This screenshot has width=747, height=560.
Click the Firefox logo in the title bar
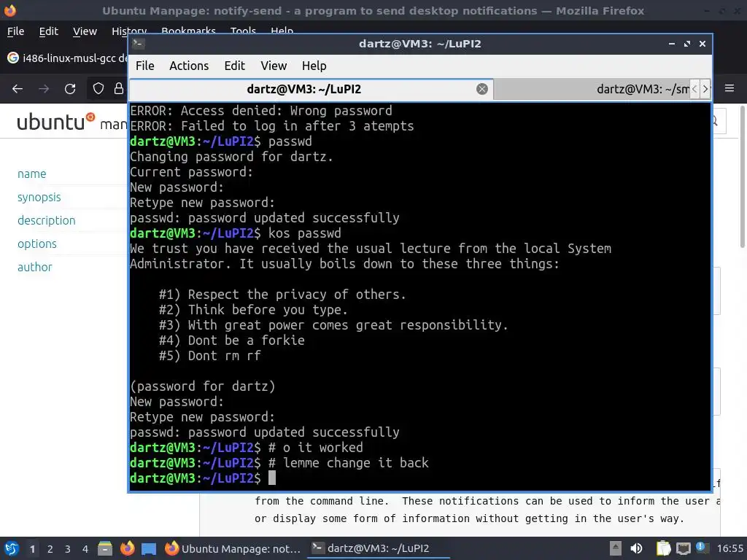point(10,10)
